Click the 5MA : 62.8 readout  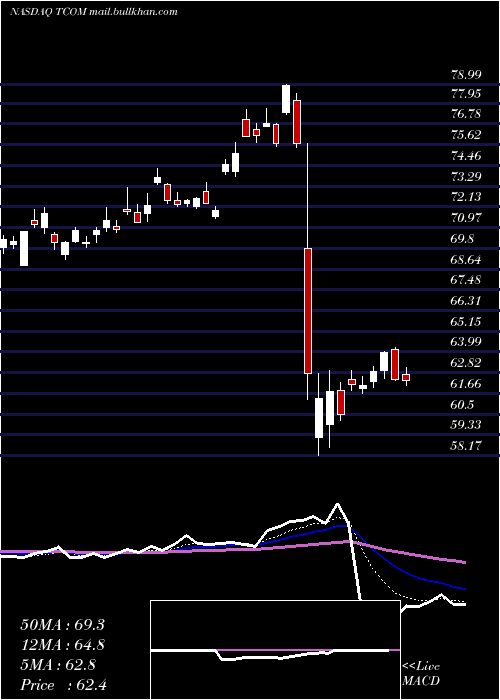(58, 665)
